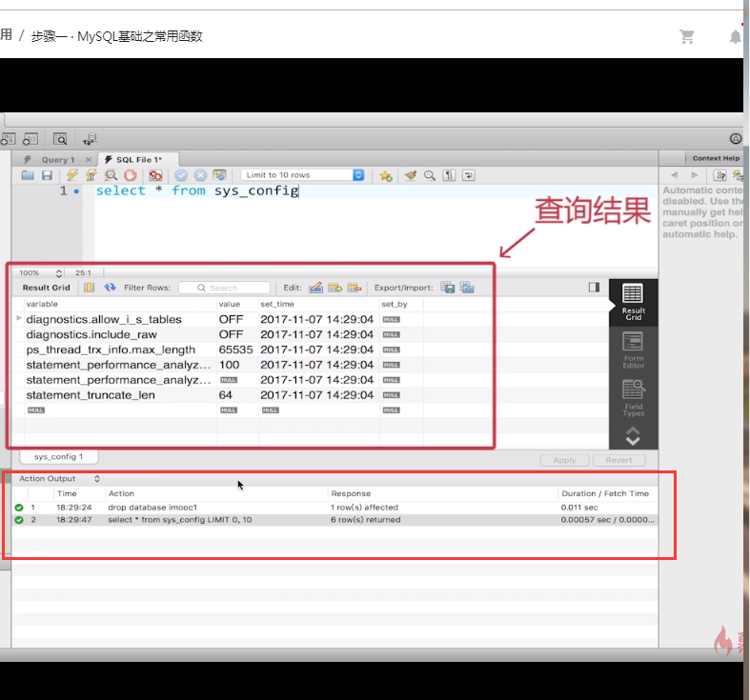The height and width of the screenshot is (700, 750).
Task: Close the Query 1 tab
Action: point(89,160)
